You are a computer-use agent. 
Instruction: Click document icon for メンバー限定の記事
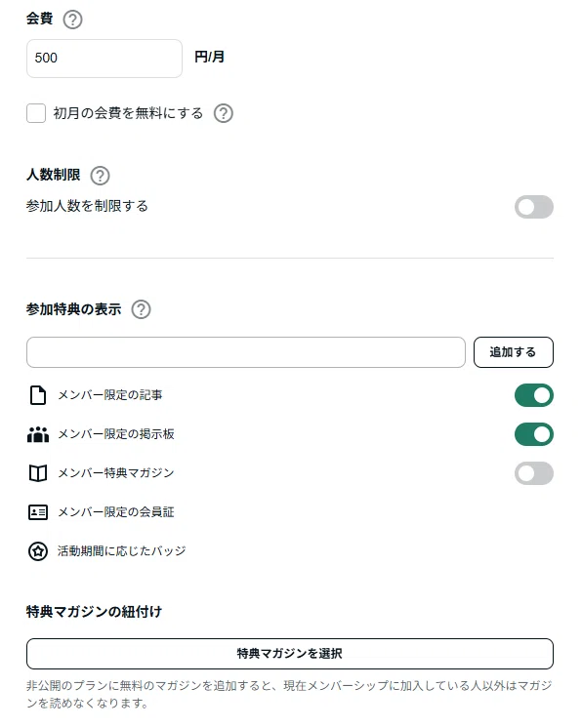coord(38,395)
